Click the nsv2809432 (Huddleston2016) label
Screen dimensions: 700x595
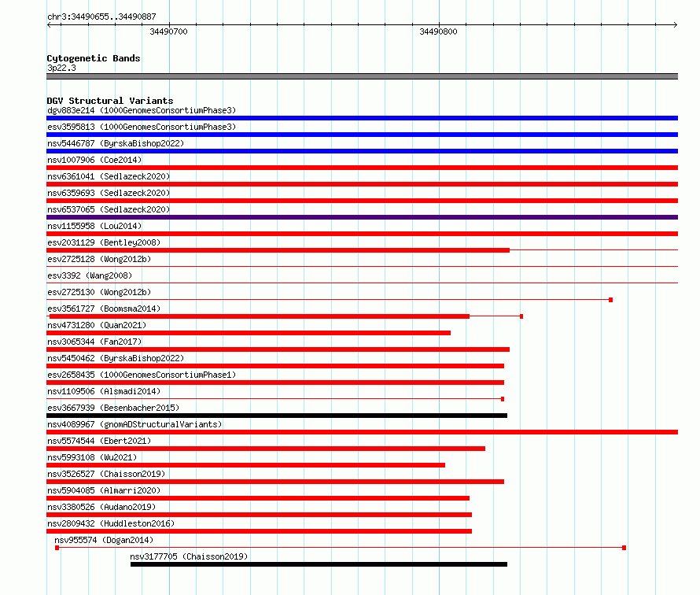(x=111, y=523)
